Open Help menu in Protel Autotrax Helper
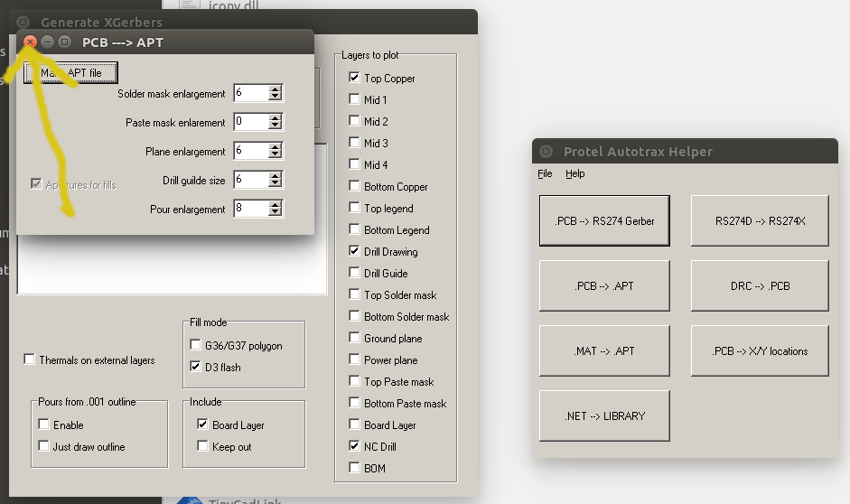The width and height of the screenshot is (850, 504). pos(575,173)
